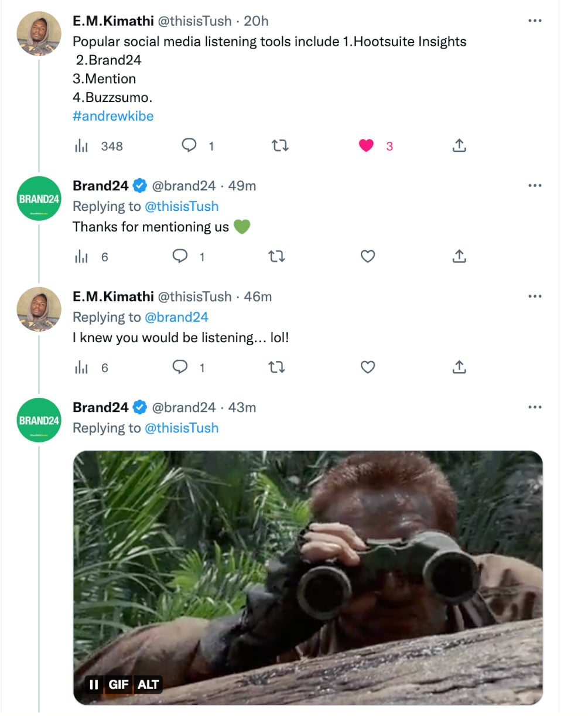This screenshot has width=588, height=716.
Task: View analytics of the tweet with 348 views
Action: [x=81, y=146]
